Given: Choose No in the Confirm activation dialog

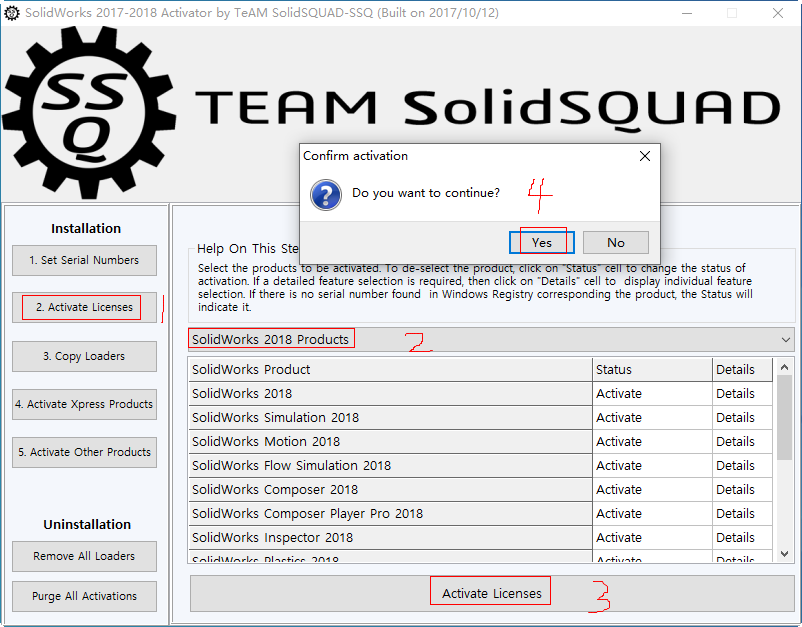Looking at the screenshot, I should (616, 242).
